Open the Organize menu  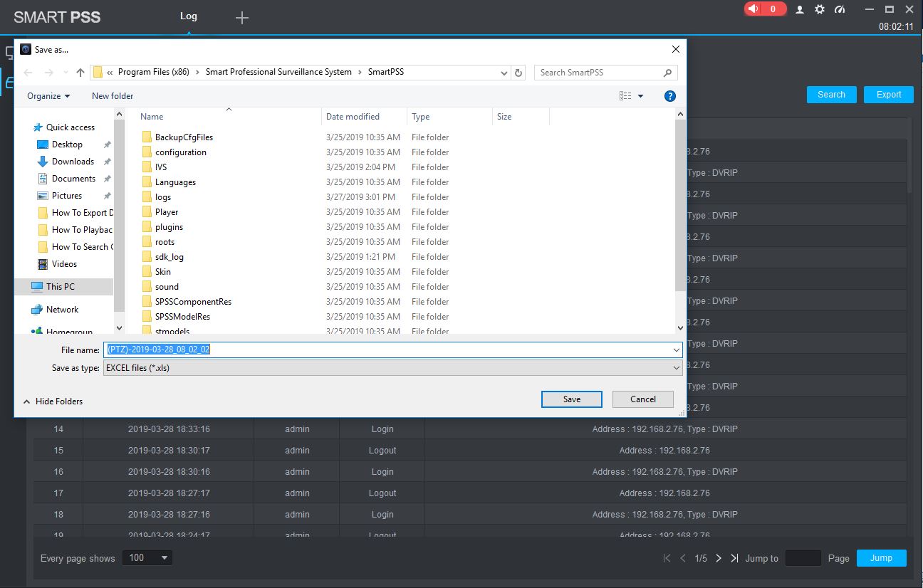[x=48, y=96]
